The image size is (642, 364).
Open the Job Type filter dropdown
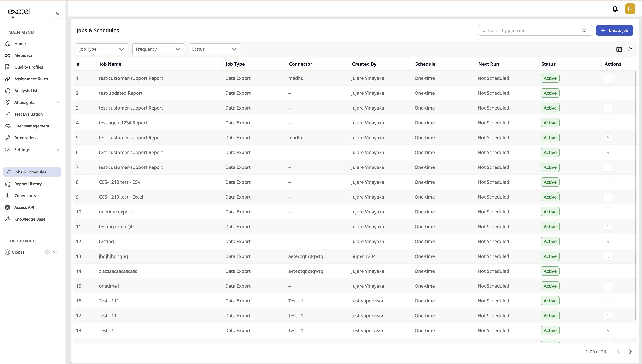coord(102,49)
